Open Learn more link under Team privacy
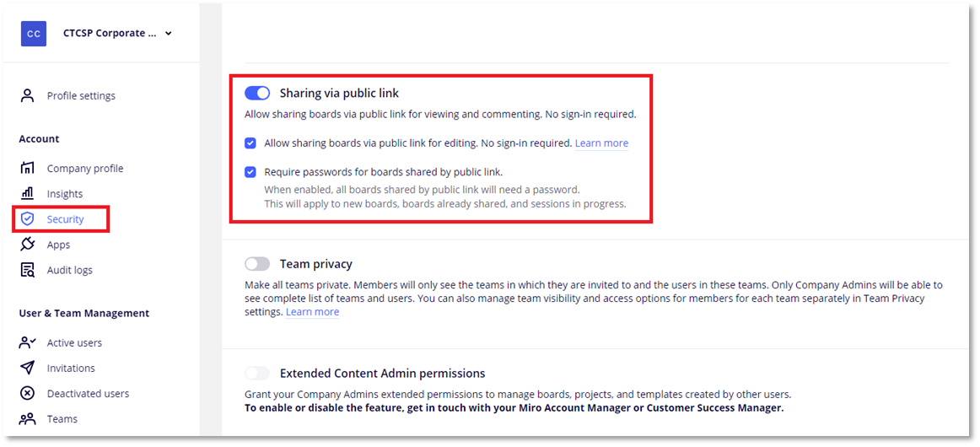The height and width of the screenshot is (447, 980). (x=313, y=311)
